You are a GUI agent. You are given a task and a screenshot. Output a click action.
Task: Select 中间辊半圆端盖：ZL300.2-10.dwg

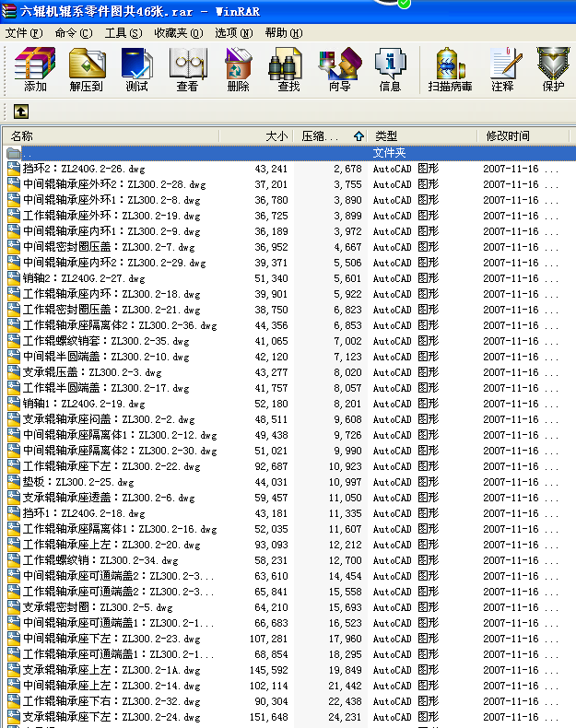point(106,357)
